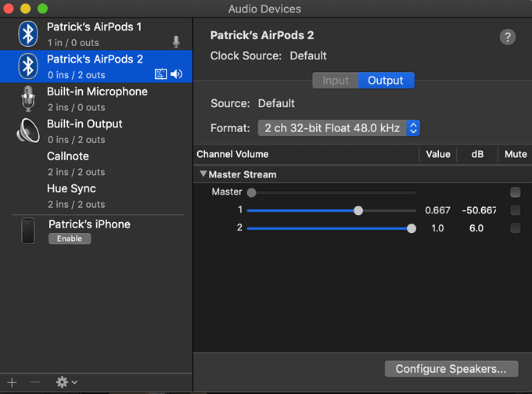
Task: Collapse the Master Stream disclosure triangle
Action: 203,174
